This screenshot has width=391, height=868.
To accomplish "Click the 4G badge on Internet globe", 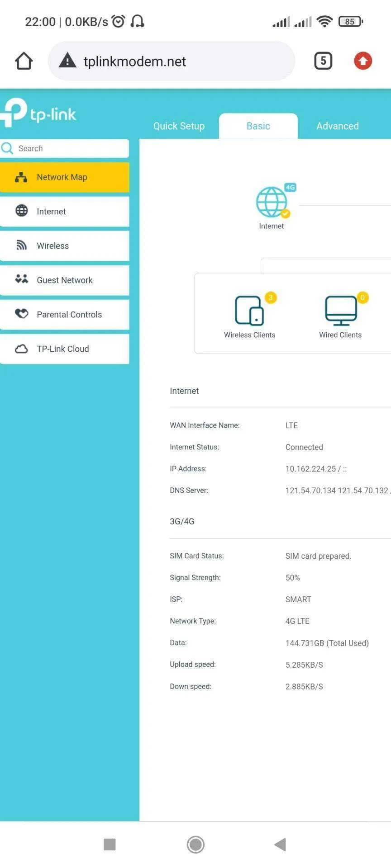I will pos(290,187).
